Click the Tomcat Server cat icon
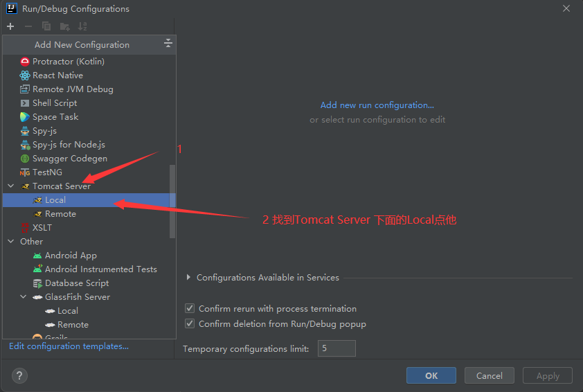Viewport: 583px width, 392px height. tap(26, 186)
